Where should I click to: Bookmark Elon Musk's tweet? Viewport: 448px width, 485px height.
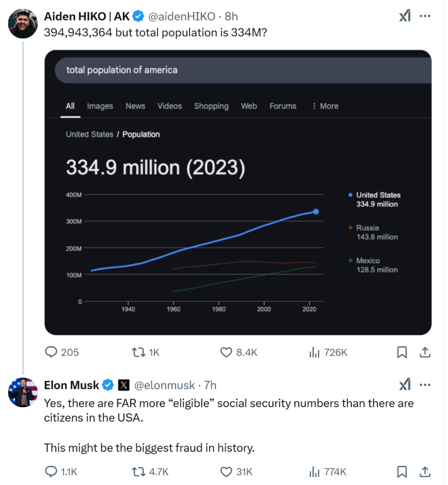[x=402, y=472]
